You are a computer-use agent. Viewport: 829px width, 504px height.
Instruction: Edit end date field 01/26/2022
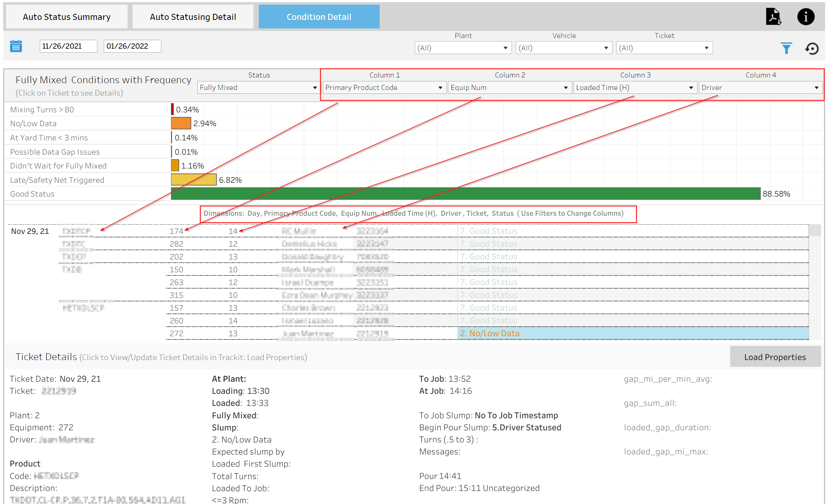132,46
